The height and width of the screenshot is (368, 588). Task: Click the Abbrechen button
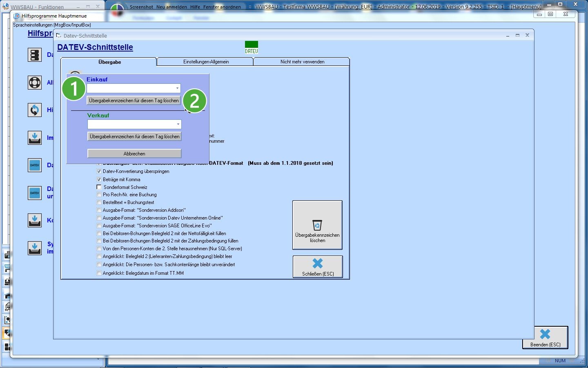(x=134, y=154)
